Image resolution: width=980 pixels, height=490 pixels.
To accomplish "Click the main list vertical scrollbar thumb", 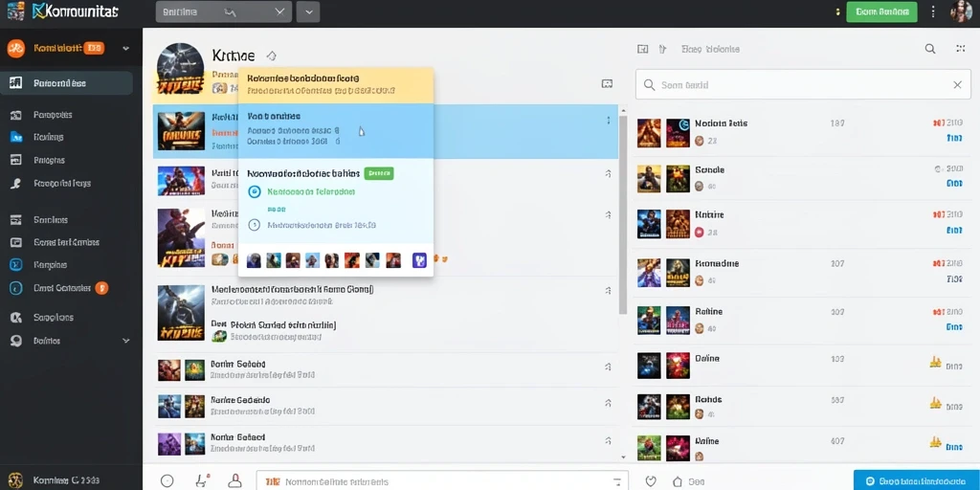I will point(622,214).
